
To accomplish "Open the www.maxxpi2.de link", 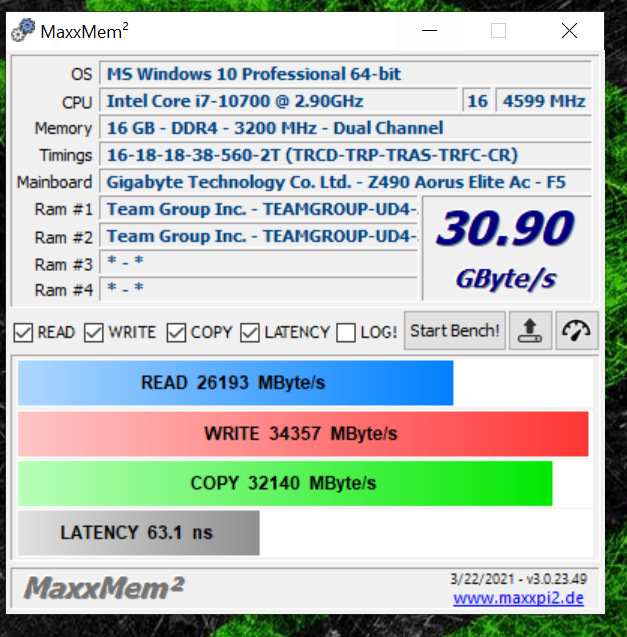I will [x=517, y=599].
